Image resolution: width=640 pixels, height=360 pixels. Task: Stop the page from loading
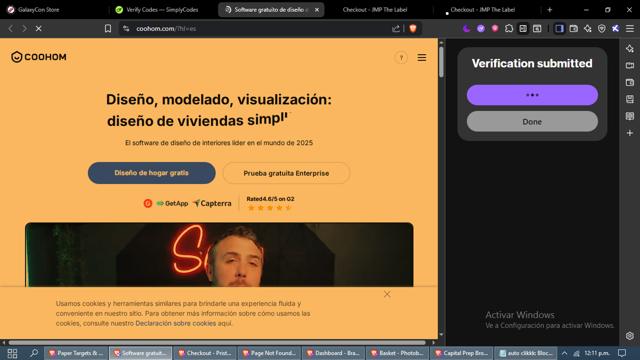pos(38,29)
